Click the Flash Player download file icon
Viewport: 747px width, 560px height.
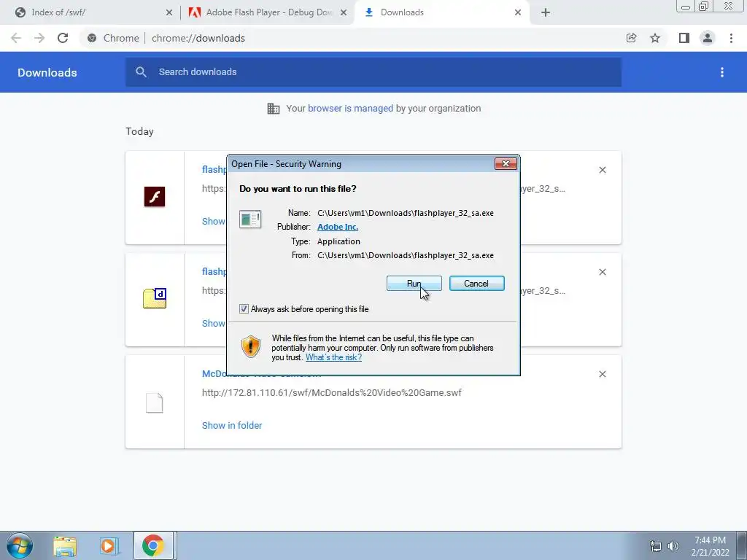coord(155,197)
